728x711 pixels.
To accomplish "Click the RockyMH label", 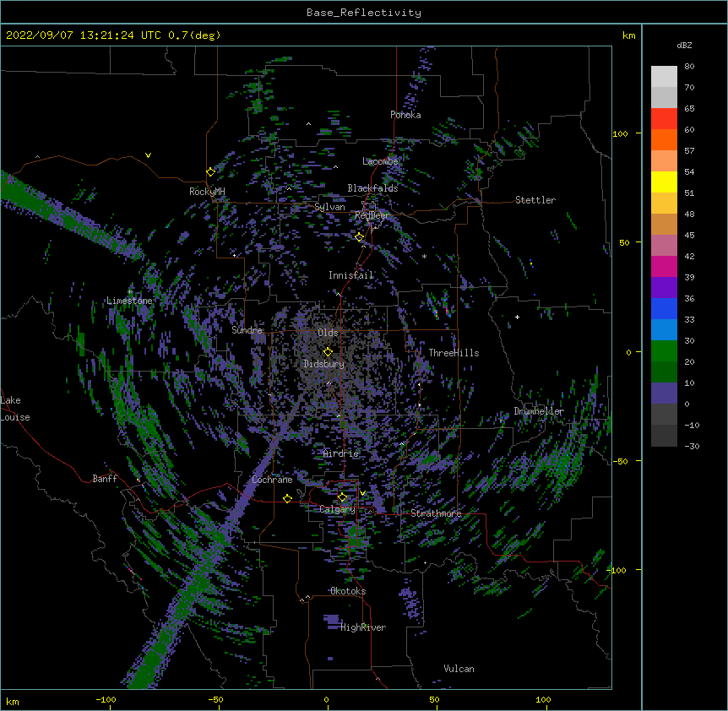I will point(207,192).
